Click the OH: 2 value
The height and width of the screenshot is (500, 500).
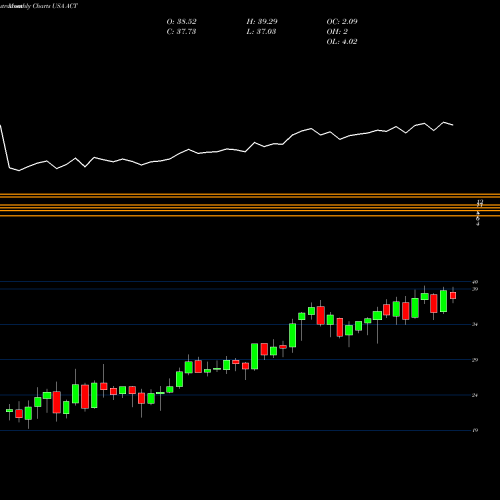[337, 32]
